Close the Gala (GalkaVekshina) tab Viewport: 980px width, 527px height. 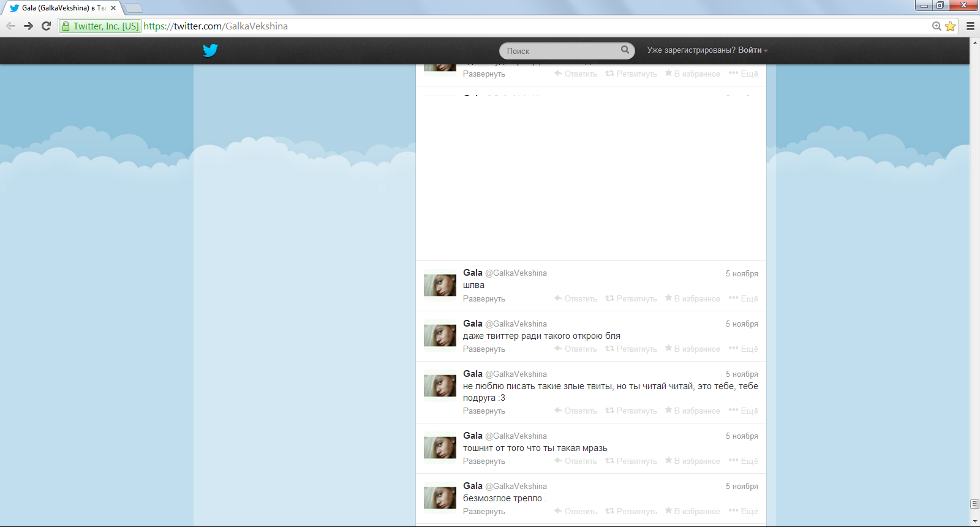click(x=113, y=8)
